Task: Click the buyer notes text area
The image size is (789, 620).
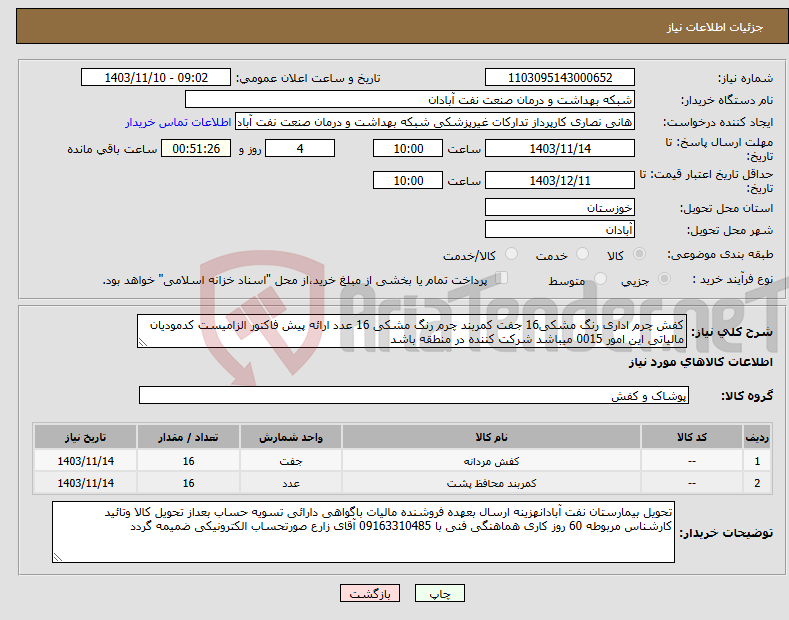Action: (363, 532)
